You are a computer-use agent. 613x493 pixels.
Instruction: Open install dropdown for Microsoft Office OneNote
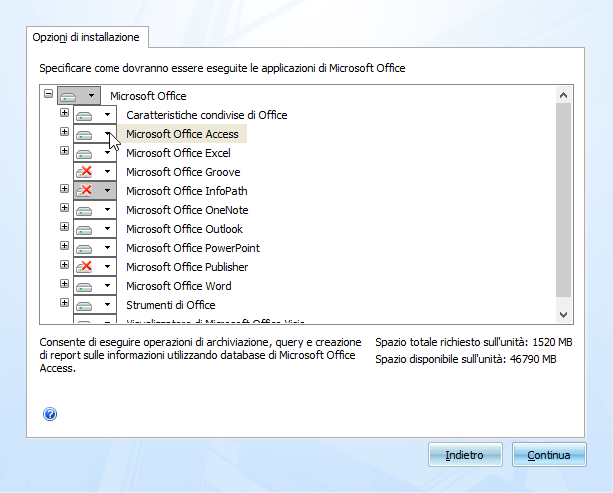(107, 210)
